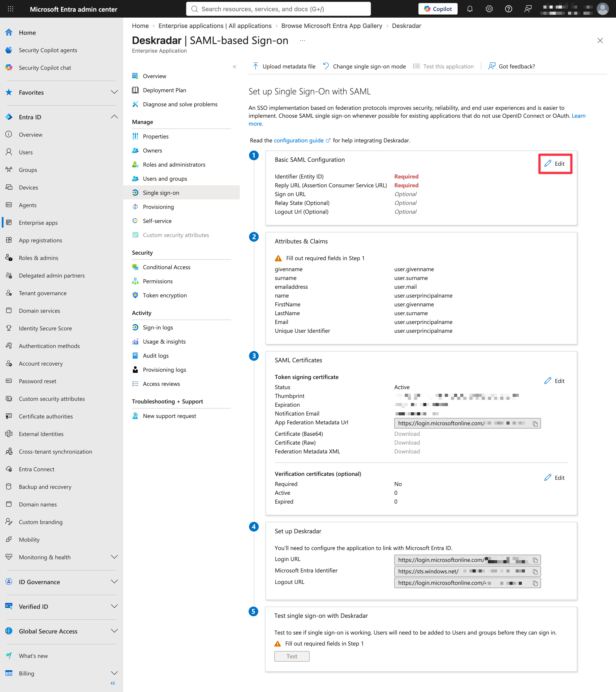This screenshot has height=692, width=616.
Task: Collapse the Entra ID section
Action: [x=114, y=117]
